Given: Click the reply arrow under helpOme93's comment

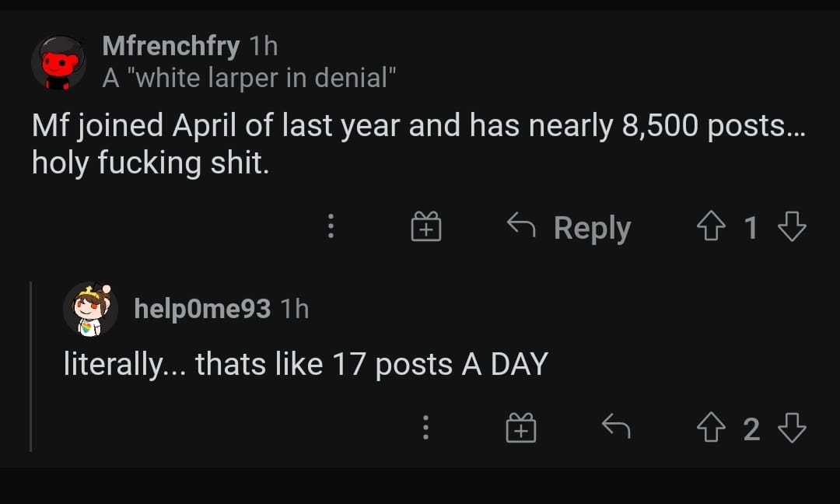Looking at the screenshot, I should pos(616,426).
